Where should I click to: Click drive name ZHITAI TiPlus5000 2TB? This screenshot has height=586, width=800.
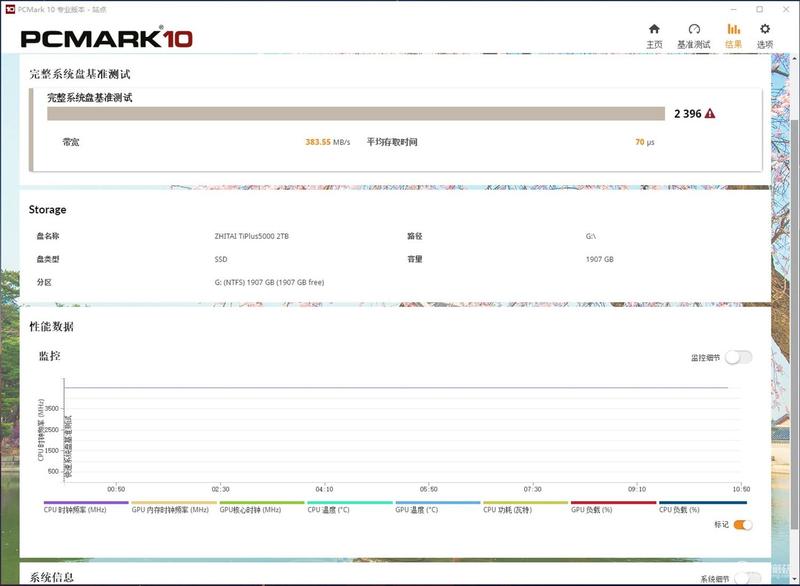click(252, 236)
